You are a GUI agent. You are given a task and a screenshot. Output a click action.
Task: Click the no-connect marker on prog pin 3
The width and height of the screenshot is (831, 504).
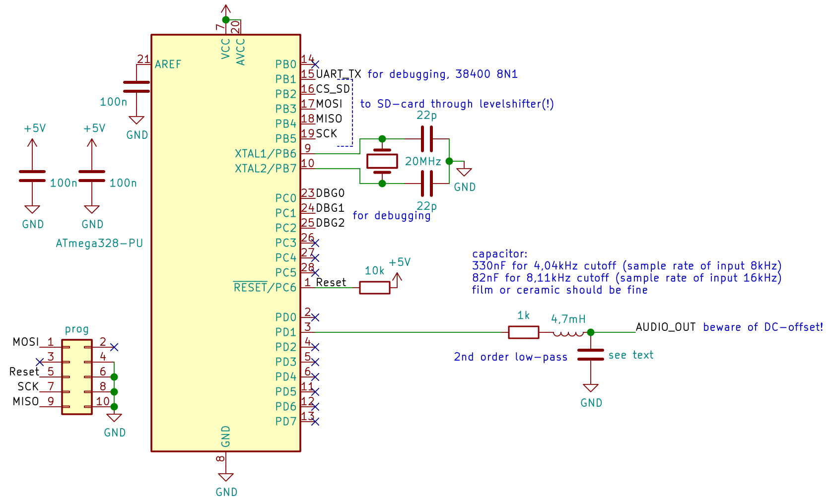pos(40,362)
